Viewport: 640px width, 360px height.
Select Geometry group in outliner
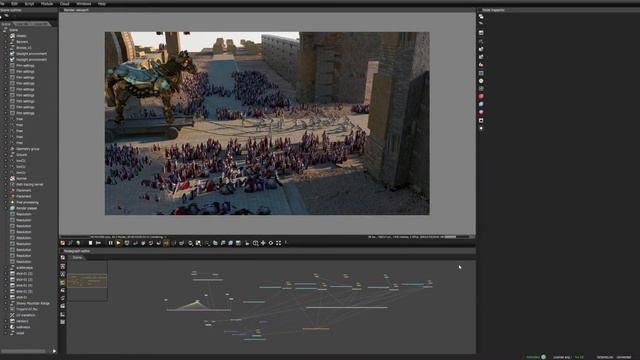click(x=28, y=149)
